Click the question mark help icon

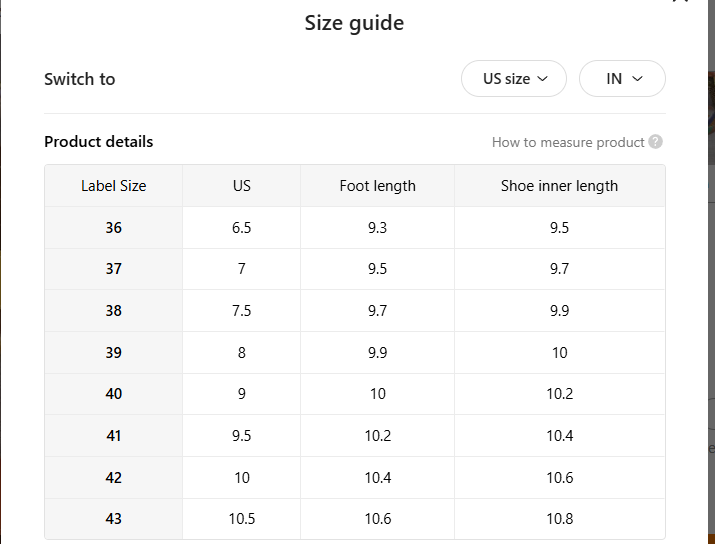656,142
